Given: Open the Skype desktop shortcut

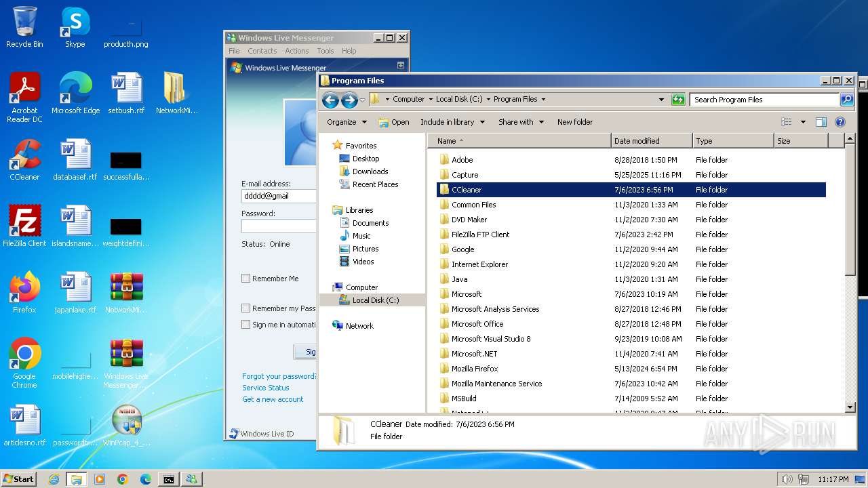Looking at the screenshot, I should click(75, 27).
